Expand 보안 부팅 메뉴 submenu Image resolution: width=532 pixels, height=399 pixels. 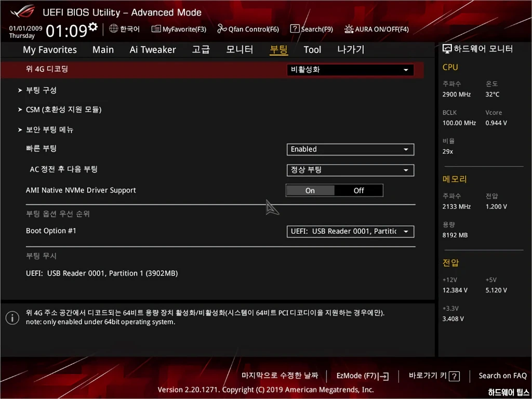coord(49,129)
